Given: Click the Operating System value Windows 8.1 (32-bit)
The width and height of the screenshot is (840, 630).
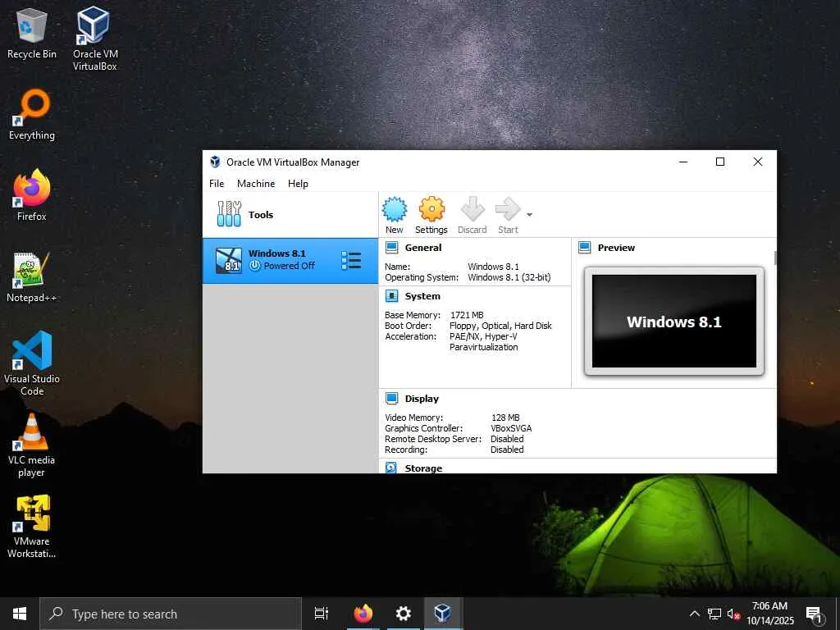Looking at the screenshot, I should click(509, 277).
